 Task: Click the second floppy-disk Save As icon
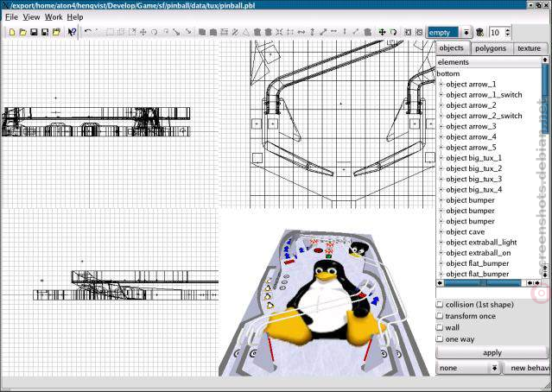(45, 32)
